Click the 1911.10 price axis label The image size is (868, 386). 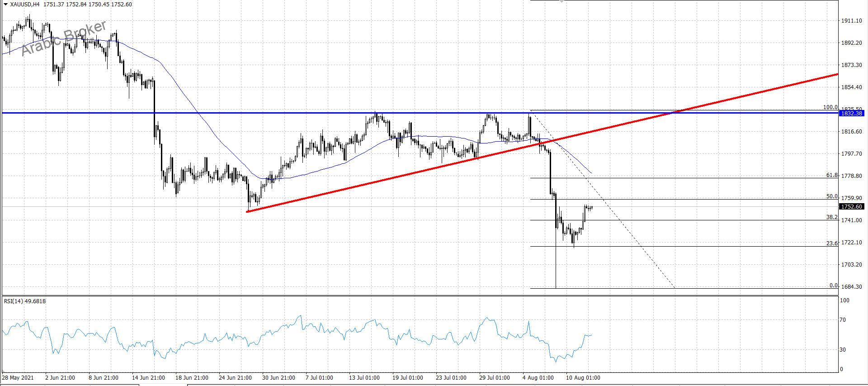pos(851,21)
